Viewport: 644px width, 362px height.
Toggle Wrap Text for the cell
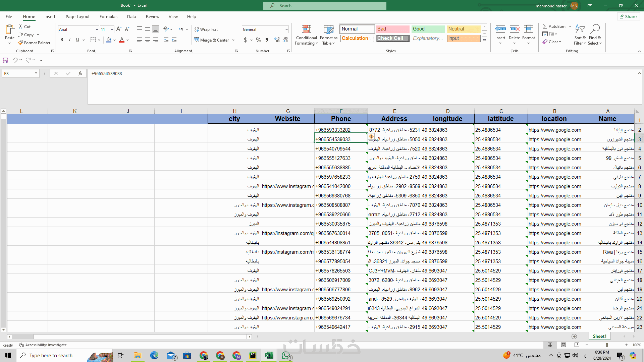coord(206,29)
